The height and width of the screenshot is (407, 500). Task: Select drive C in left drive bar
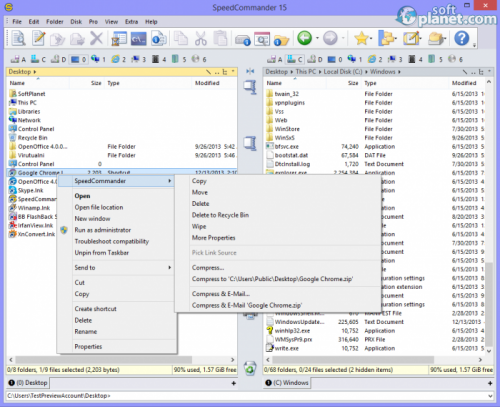point(38,59)
